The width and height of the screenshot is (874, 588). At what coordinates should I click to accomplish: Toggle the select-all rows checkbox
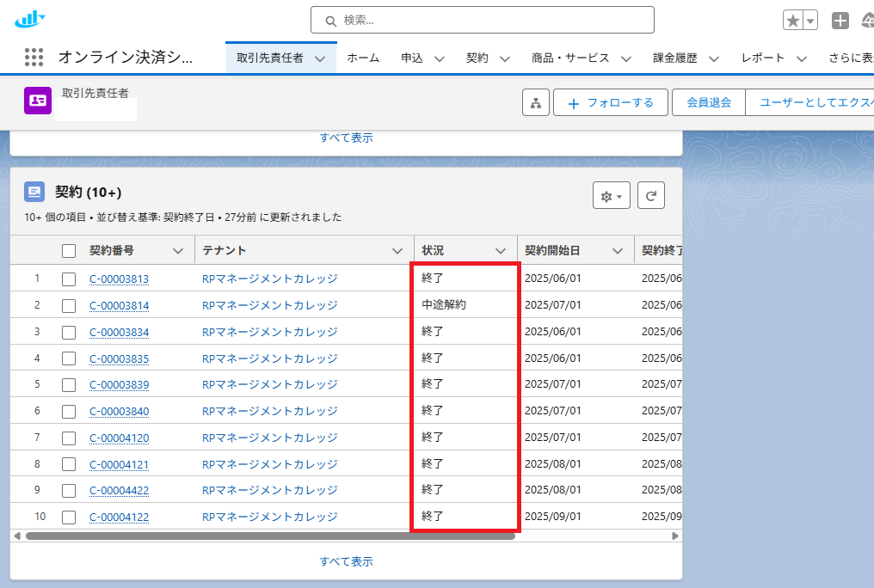(x=69, y=251)
